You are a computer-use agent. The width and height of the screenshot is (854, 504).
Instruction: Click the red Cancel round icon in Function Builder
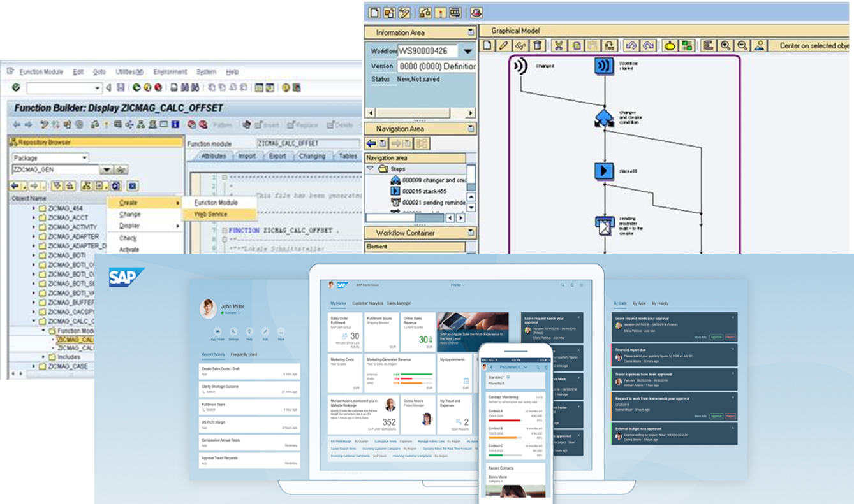158,88
